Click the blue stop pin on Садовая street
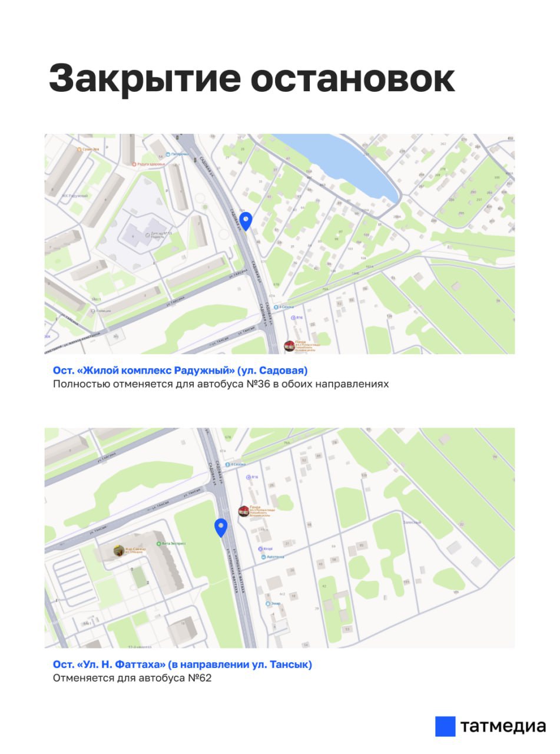This screenshot has height=754, width=560. tap(247, 220)
